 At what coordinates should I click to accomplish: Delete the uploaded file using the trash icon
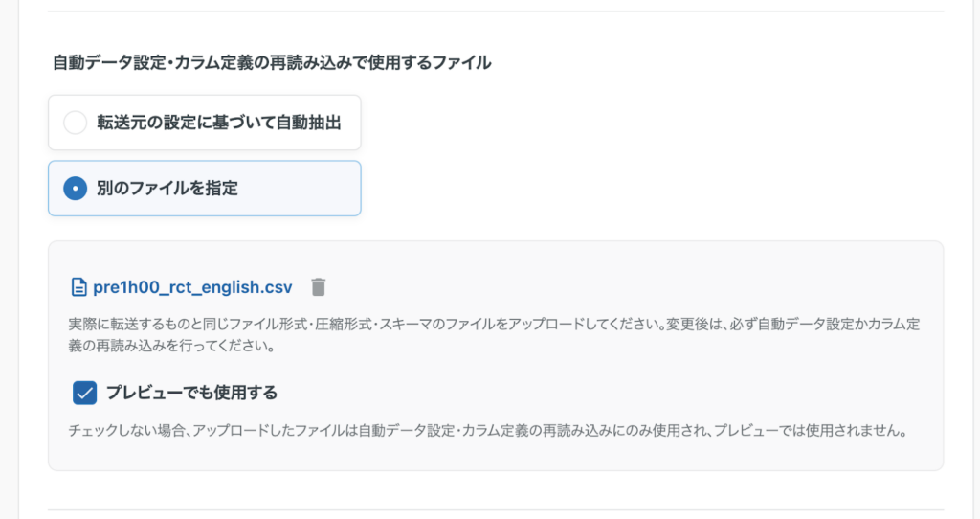pos(319,287)
